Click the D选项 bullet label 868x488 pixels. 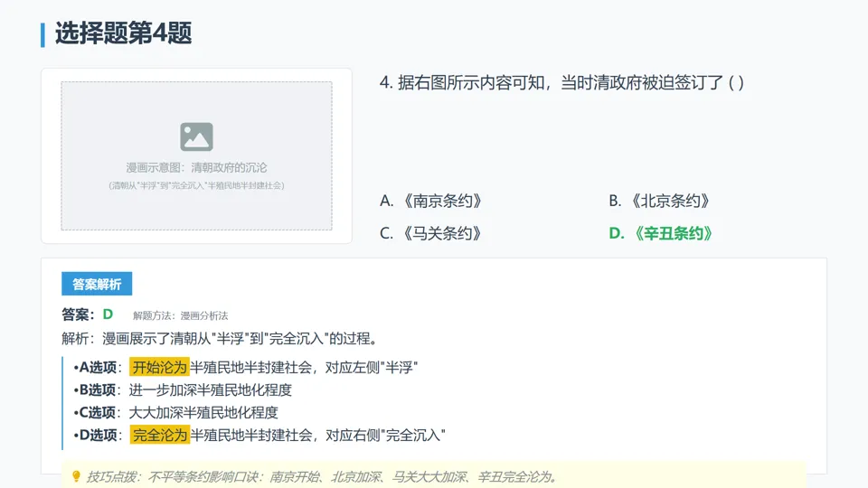pos(98,436)
